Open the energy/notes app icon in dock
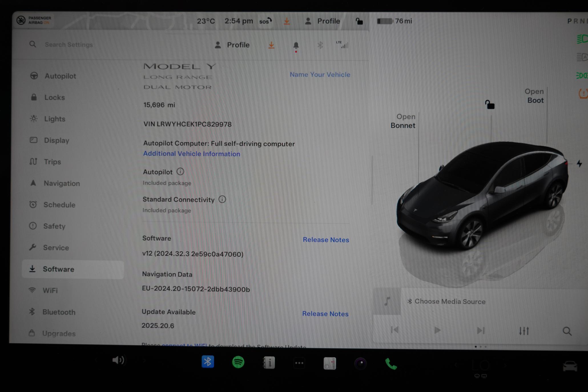The height and width of the screenshot is (392, 588). (330, 363)
